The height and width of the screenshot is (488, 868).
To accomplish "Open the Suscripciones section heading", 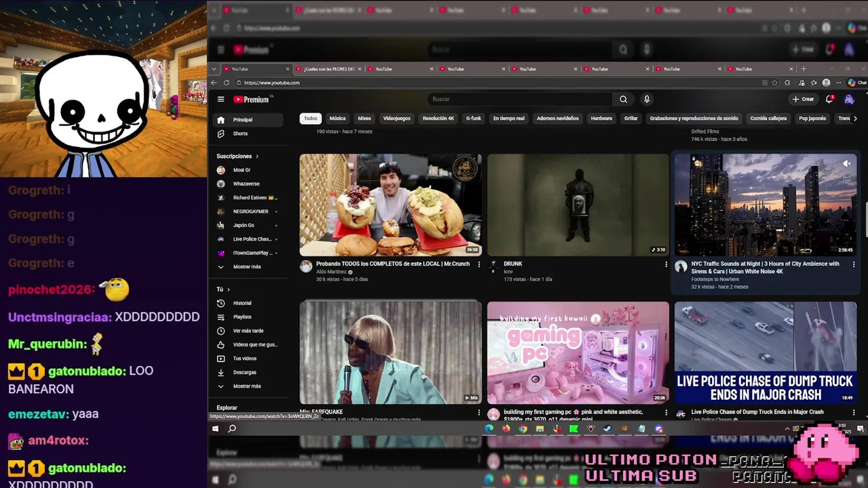I will [237, 156].
